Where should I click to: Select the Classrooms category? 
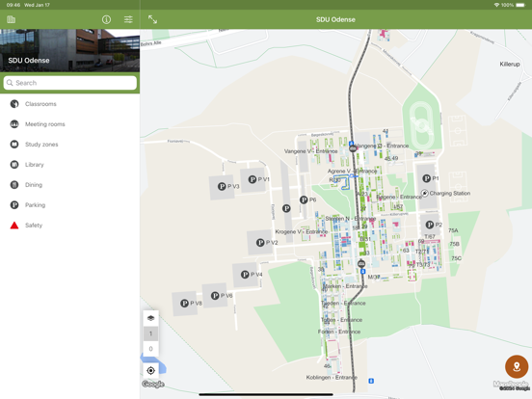pos(70,104)
